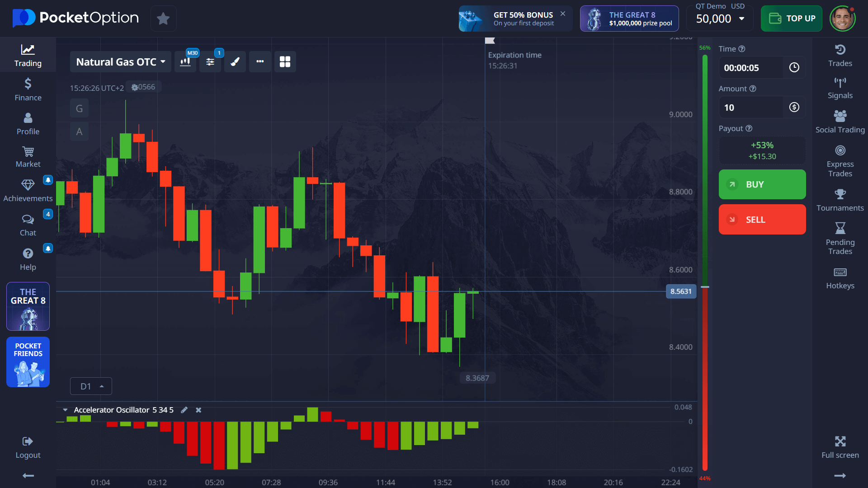Select the drawing brush tool
The width and height of the screenshot is (868, 488).
click(x=235, y=62)
